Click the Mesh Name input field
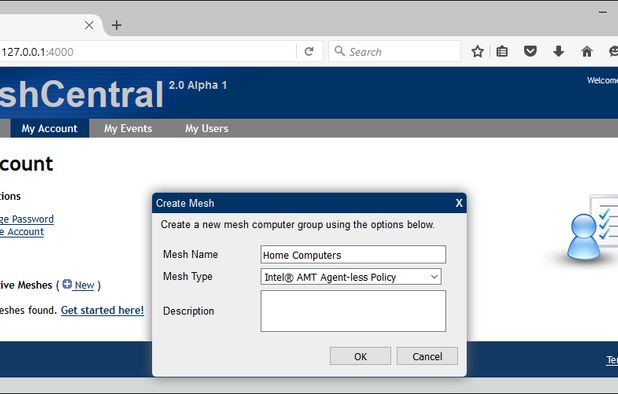 point(353,255)
